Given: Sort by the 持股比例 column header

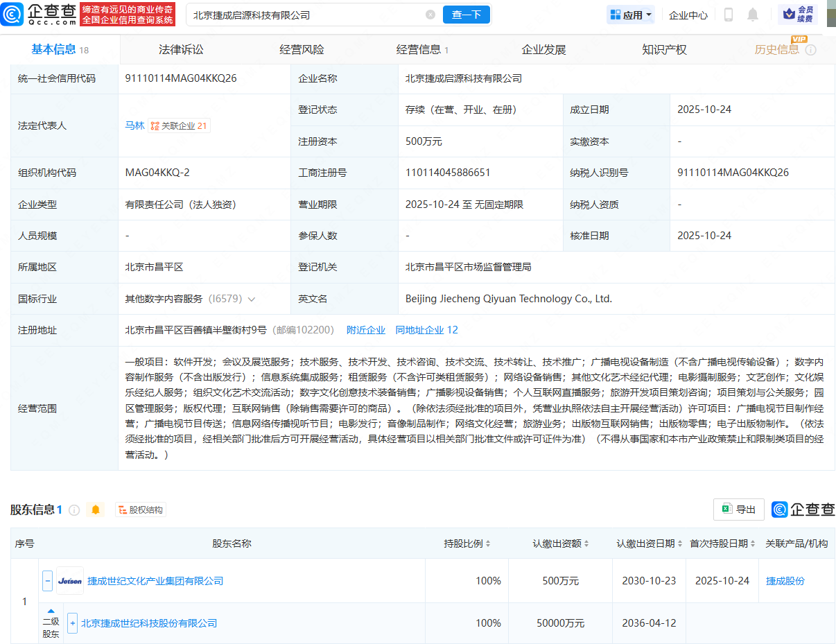Looking at the screenshot, I should [x=467, y=543].
